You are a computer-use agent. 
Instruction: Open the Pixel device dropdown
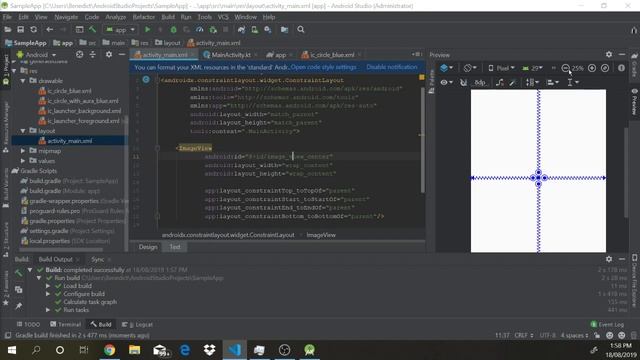click(x=502, y=68)
